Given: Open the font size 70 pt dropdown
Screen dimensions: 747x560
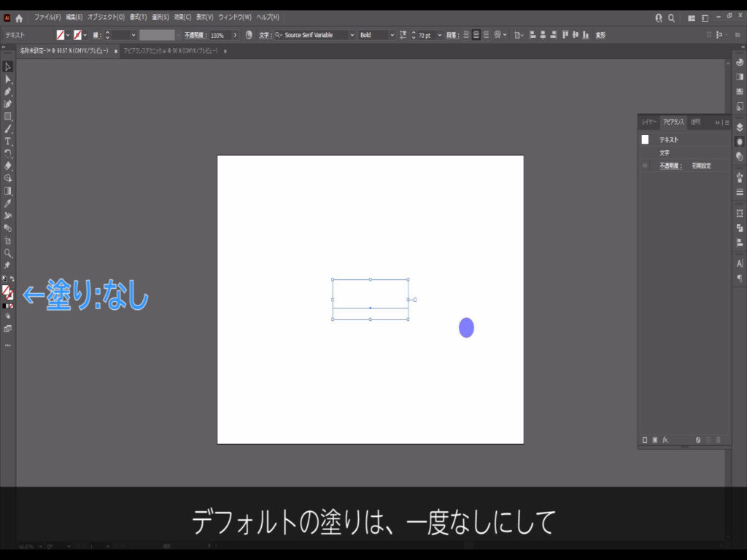Looking at the screenshot, I should (439, 35).
